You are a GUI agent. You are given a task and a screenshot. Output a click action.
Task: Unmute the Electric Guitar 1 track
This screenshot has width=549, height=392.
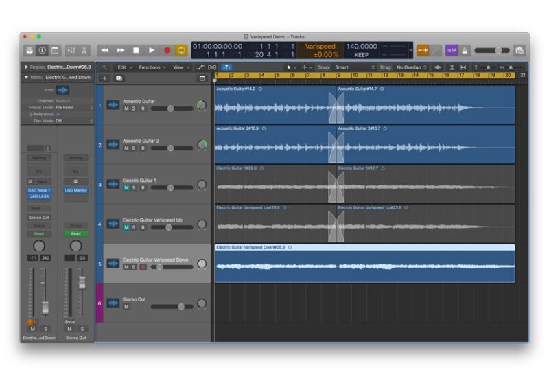(x=126, y=188)
